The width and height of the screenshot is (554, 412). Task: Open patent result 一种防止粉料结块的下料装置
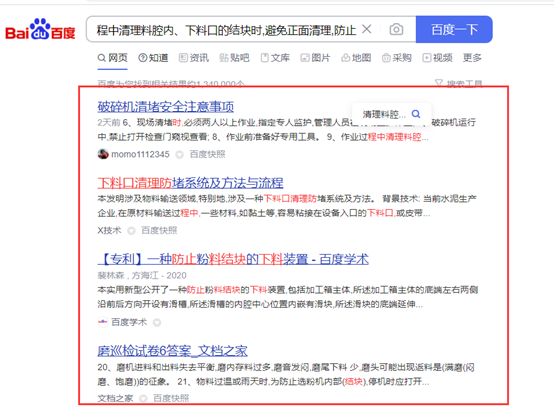tap(233, 259)
